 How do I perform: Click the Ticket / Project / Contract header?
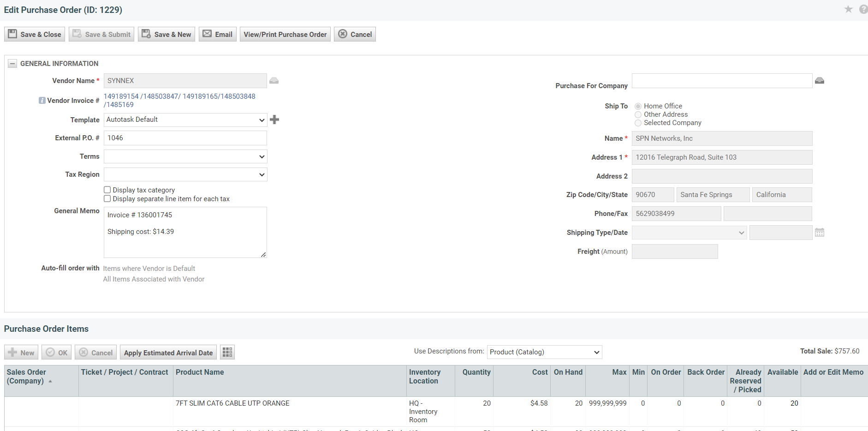[126, 381]
